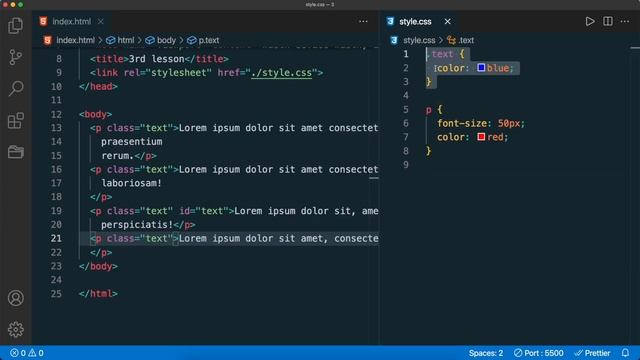640x360 pixels.
Task: Click the closing </head> tag
Action: pyautogui.click(x=98, y=86)
